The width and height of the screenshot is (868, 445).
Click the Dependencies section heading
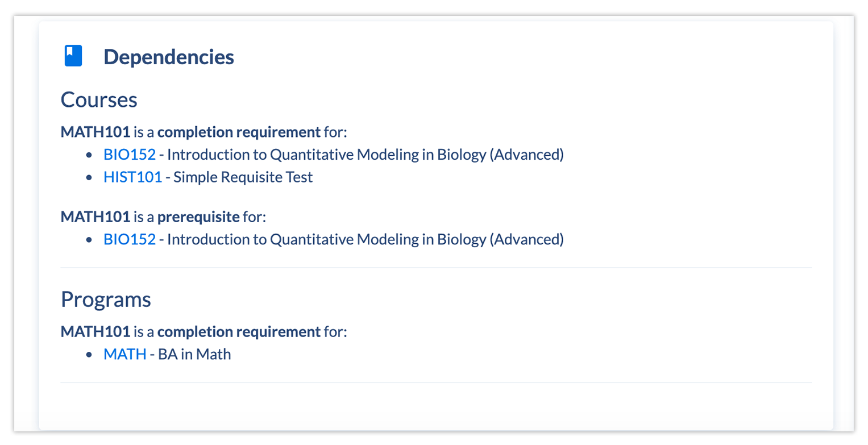pyautogui.click(x=168, y=57)
